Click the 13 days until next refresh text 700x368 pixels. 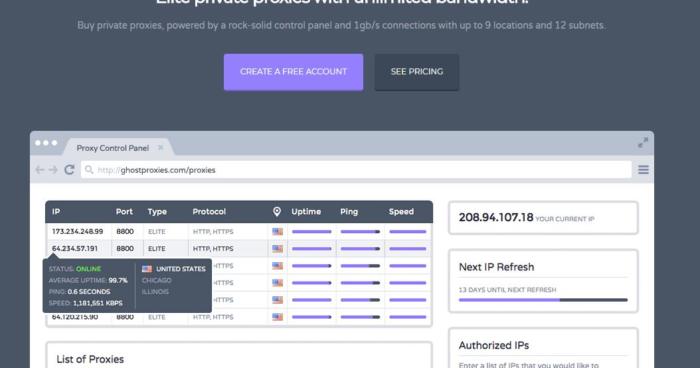point(508,290)
